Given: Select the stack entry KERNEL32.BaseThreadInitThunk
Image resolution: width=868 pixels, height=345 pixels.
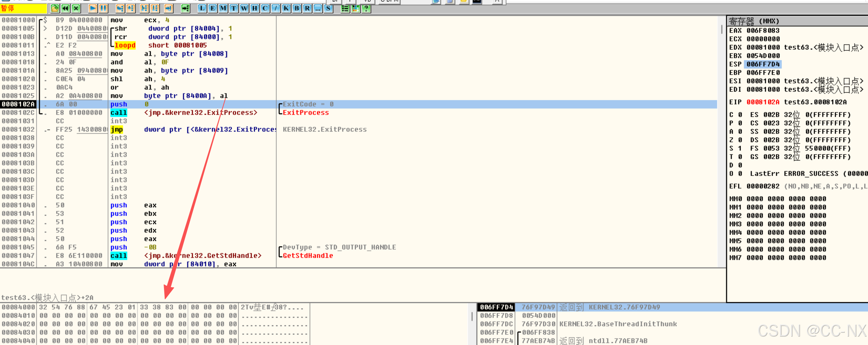Looking at the screenshot, I should click(672, 324).
